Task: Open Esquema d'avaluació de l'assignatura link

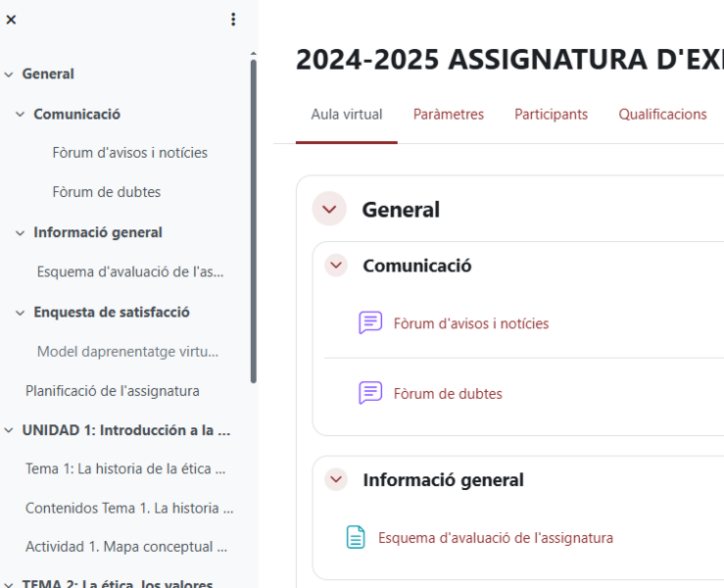Action: click(496, 537)
